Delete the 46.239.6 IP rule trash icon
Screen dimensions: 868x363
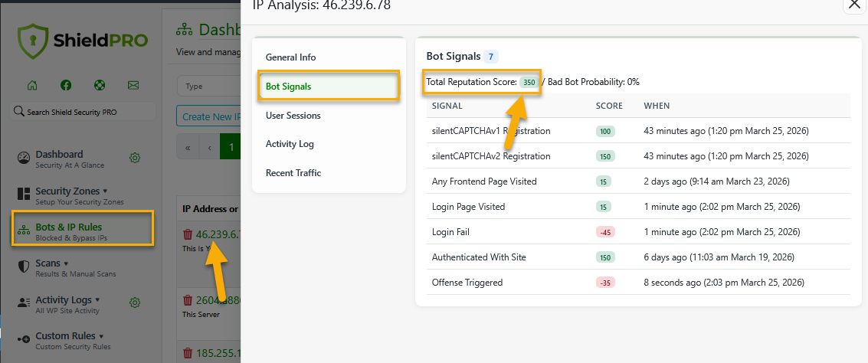coord(188,234)
